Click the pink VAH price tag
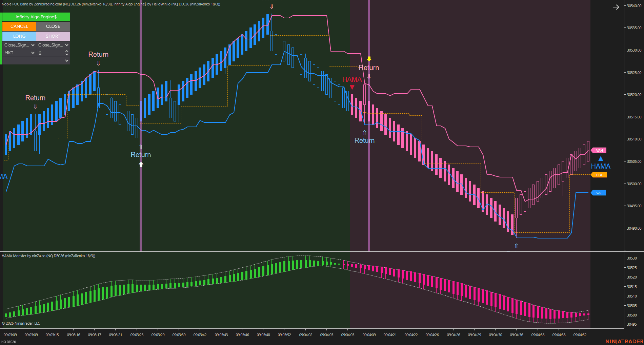This screenshot has height=345, width=644. (599, 150)
